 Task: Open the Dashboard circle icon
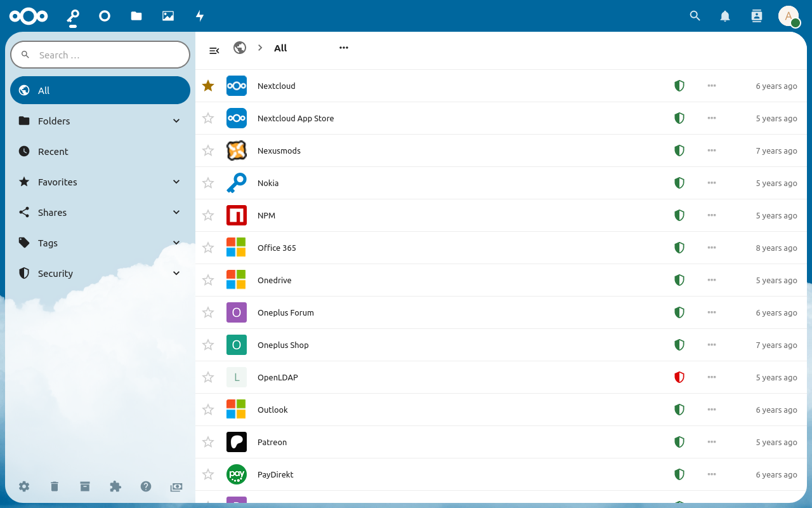[x=105, y=16]
